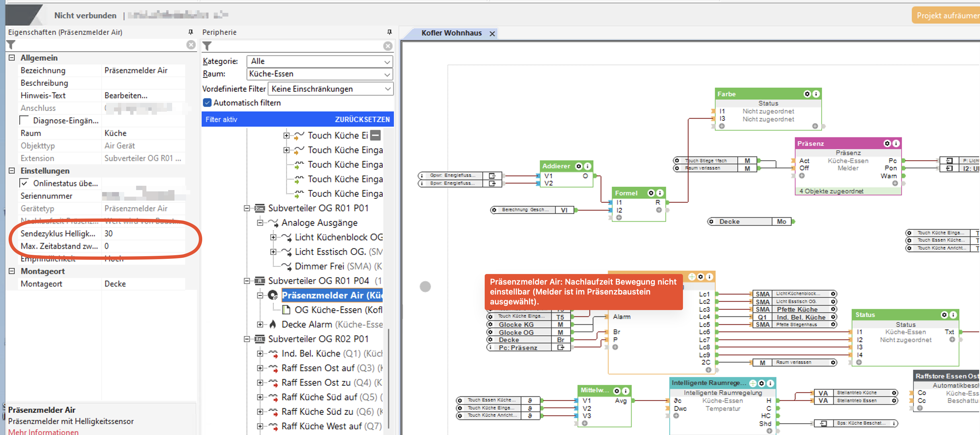Click info icon on Status block

click(953, 315)
